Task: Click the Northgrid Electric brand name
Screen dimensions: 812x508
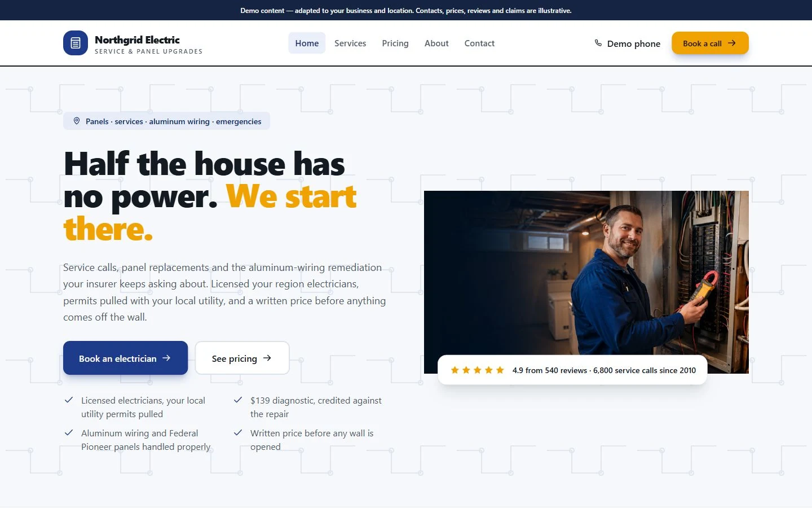Action: tap(137, 40)
